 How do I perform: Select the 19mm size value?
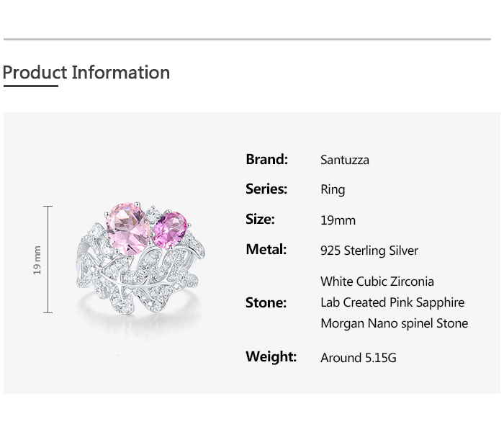pyautogui.click(x=338, y=220)
